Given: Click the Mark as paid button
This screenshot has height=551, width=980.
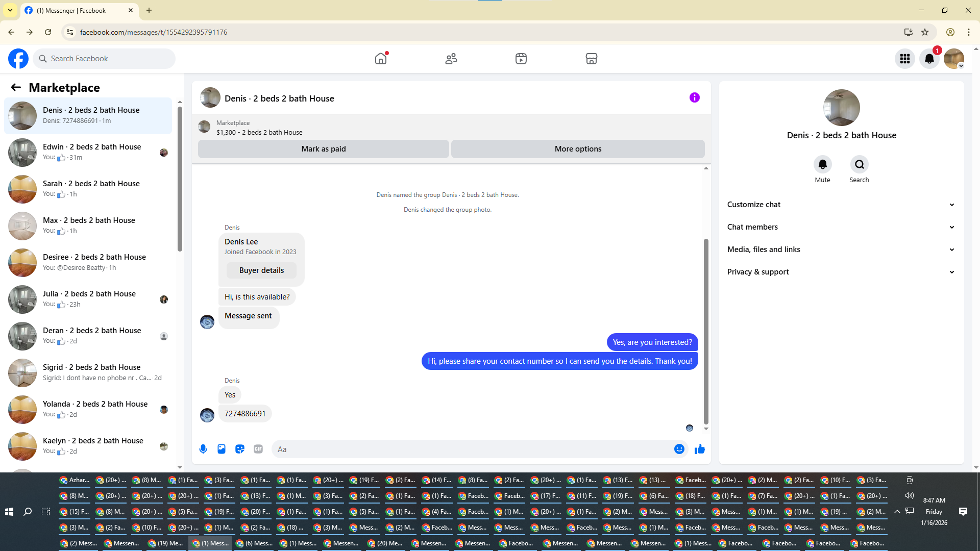Looking at the screenshot, I should (x=323, y=149).
